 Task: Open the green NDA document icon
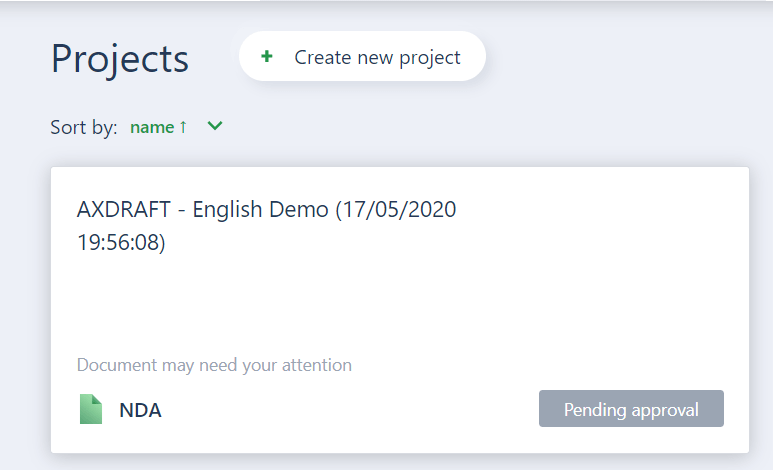[x=91, y=409]
